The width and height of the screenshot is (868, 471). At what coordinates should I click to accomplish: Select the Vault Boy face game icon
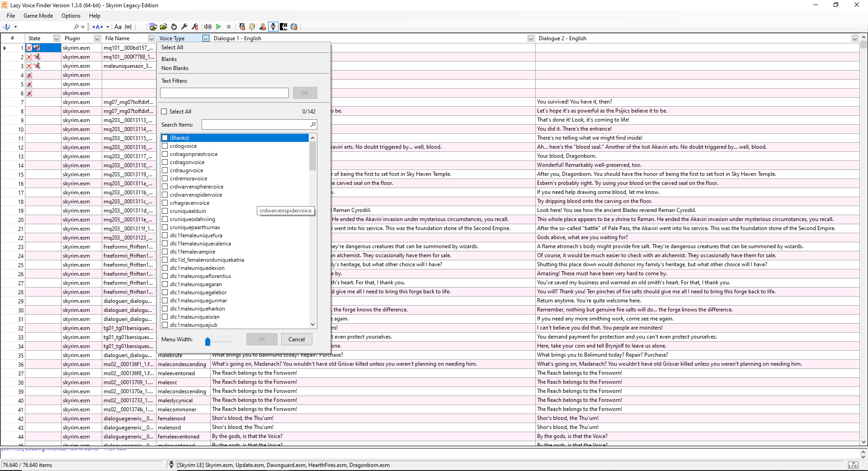(252, 27)
